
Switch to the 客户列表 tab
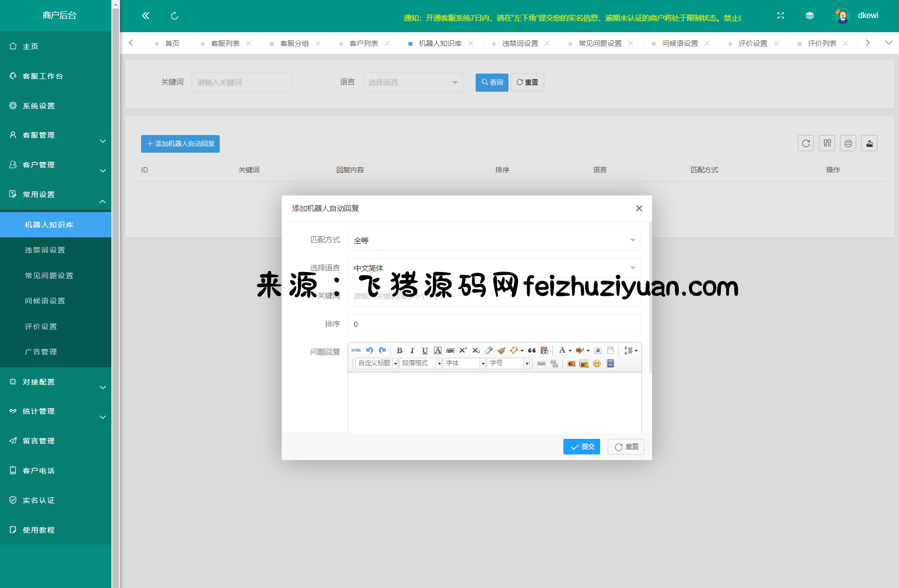coord(363,43)
